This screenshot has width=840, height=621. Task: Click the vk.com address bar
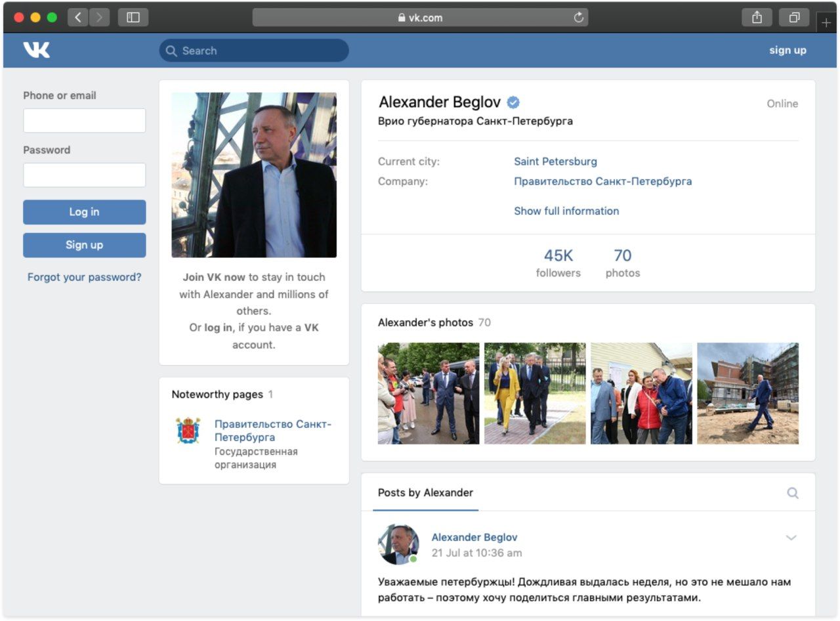pyautogui.click(x=420, y=18)
